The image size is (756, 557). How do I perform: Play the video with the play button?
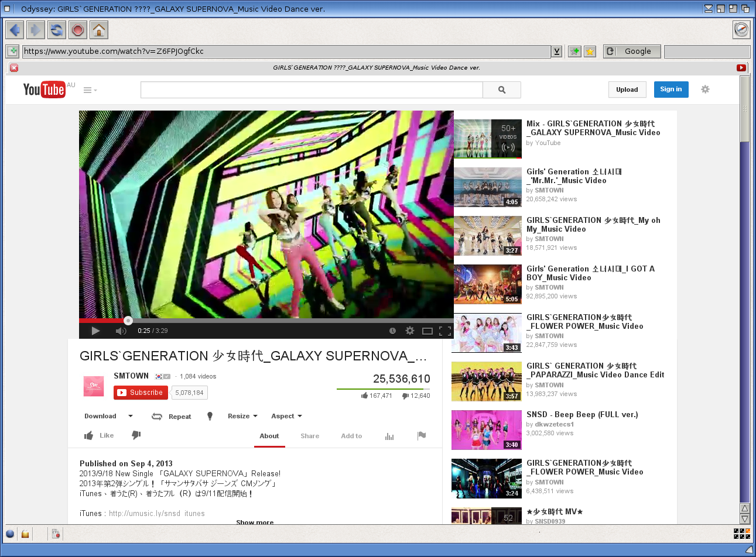[x=95, y=331]
